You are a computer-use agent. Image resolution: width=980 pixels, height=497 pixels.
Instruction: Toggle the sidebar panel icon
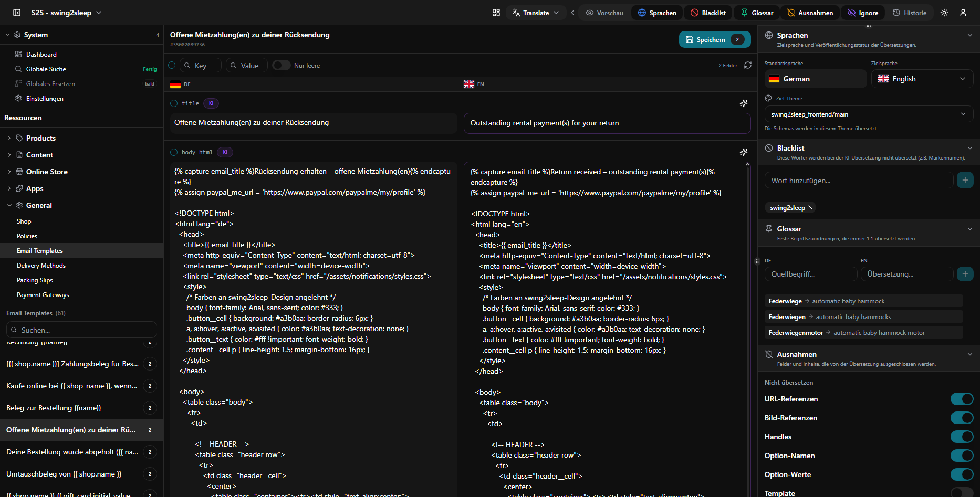click(17, 13)
